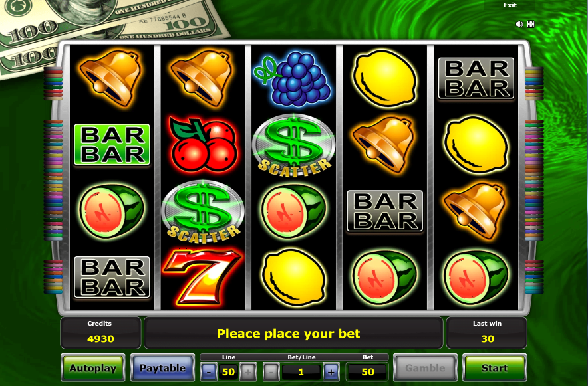Click the greyed Gamble button
This screenshot has height=386, width=588.
pyautogui.click(x=425, y=368)
